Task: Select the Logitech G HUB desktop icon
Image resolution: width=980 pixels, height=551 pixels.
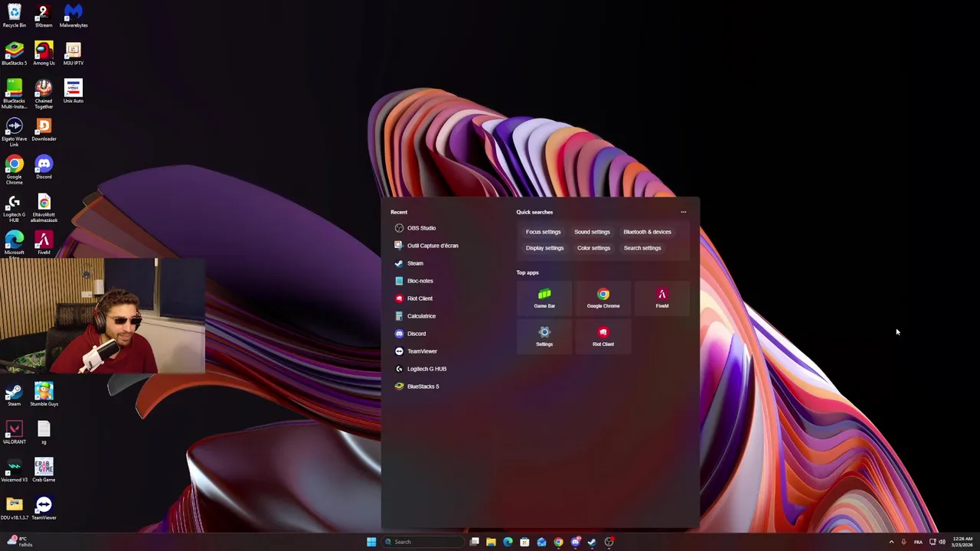Action: click(15, 208)
